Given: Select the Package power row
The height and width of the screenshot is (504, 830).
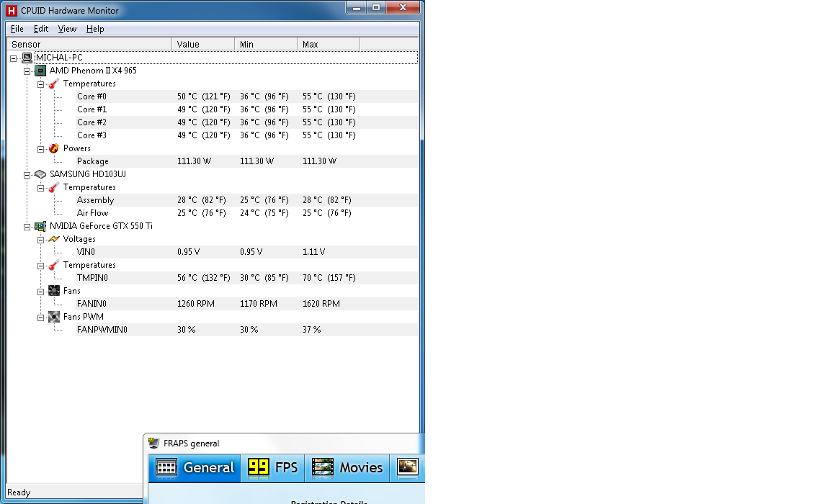Looking at the screenshot, I should pyautogui.click(x=246, y=161).
